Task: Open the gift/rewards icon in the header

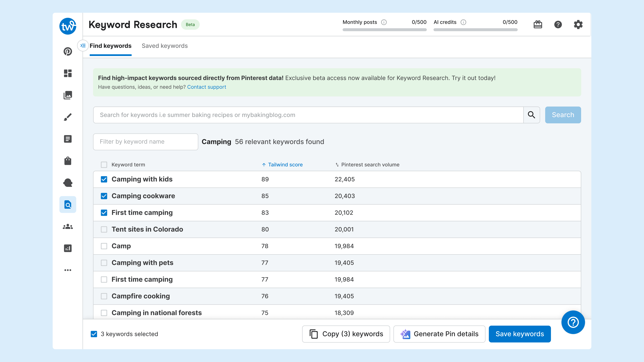Action: 538,24
